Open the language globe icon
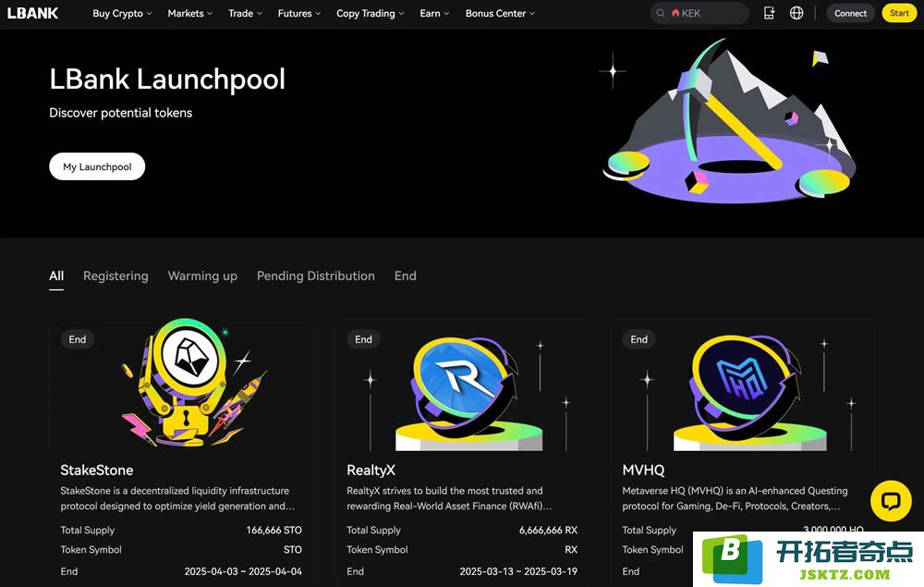Viewport: 924px width, 587px height. pyautogui.click(x=796, y=13)
